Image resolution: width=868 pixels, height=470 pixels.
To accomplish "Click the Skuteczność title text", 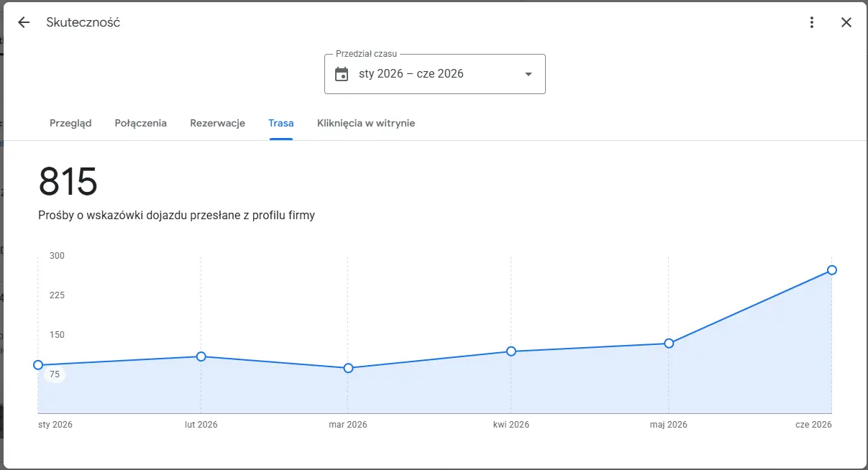I will point(83,22).
